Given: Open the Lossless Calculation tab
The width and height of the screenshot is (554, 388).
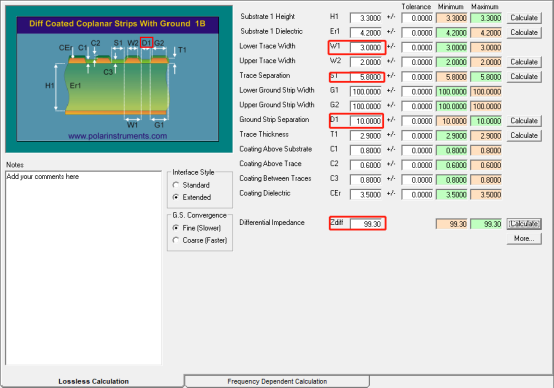Looking at the screenshot, I should tap(94, 381).
